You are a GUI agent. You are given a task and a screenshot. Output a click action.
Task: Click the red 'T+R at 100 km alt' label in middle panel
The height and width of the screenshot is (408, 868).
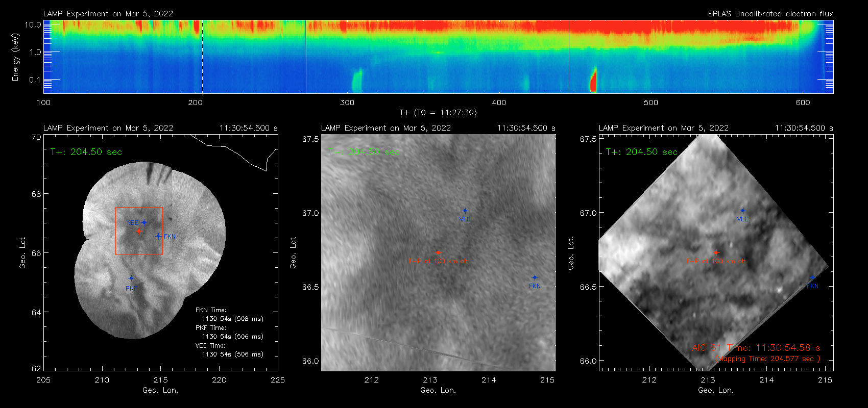(438, 261)
